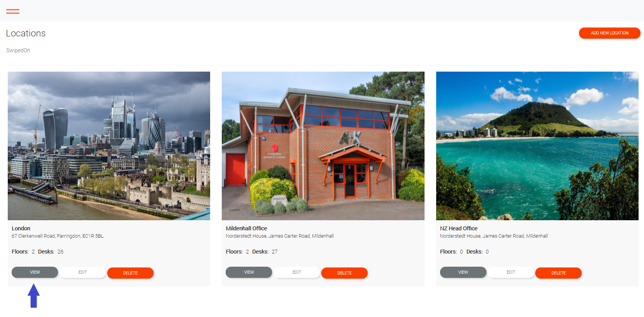View the NZ Head Office location
The image size is (644, 317).
pos(463,272)
